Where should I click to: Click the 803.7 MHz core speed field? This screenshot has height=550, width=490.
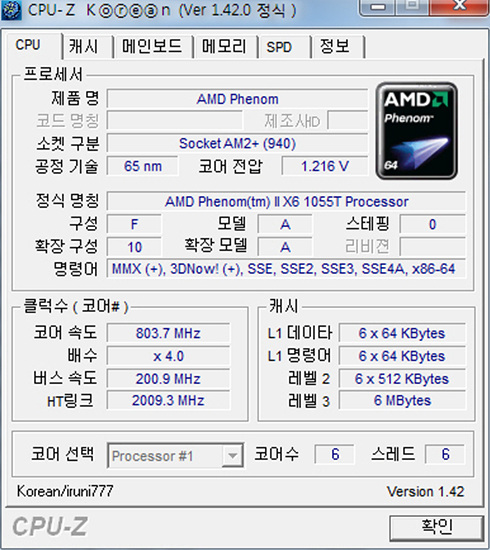[168, 333]
